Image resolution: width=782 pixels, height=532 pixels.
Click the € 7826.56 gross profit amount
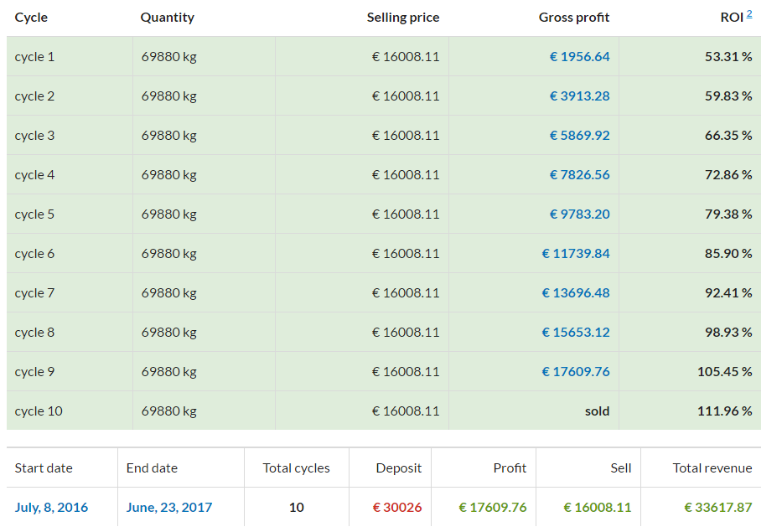coord(579,175)
